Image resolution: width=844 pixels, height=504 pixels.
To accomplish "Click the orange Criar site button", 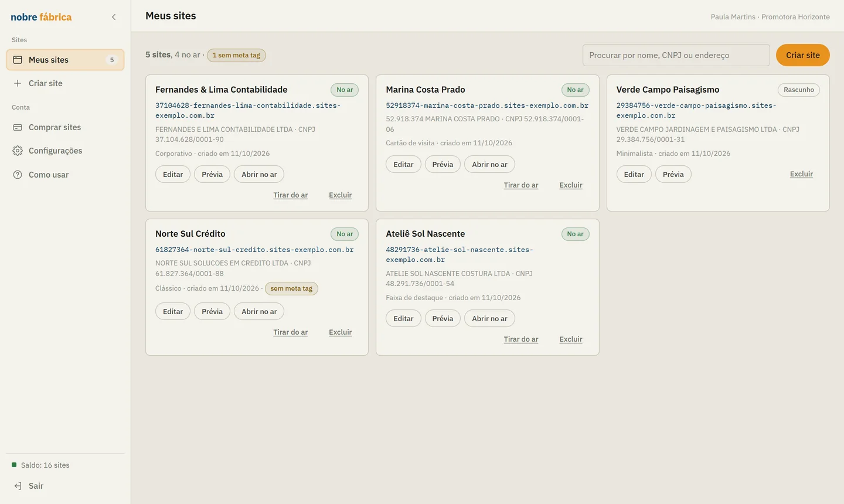I will pyautogui.click(x=803, y=55).
